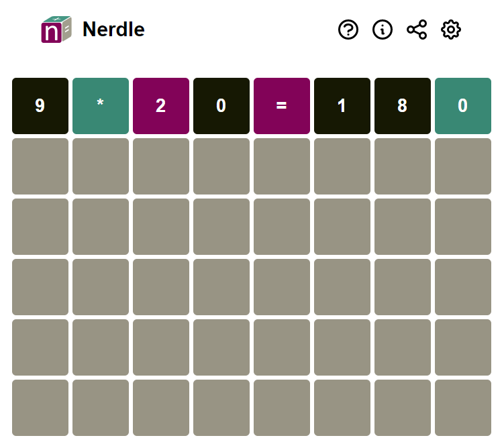Click last empty tile in second row

click(x=463, y=166)
